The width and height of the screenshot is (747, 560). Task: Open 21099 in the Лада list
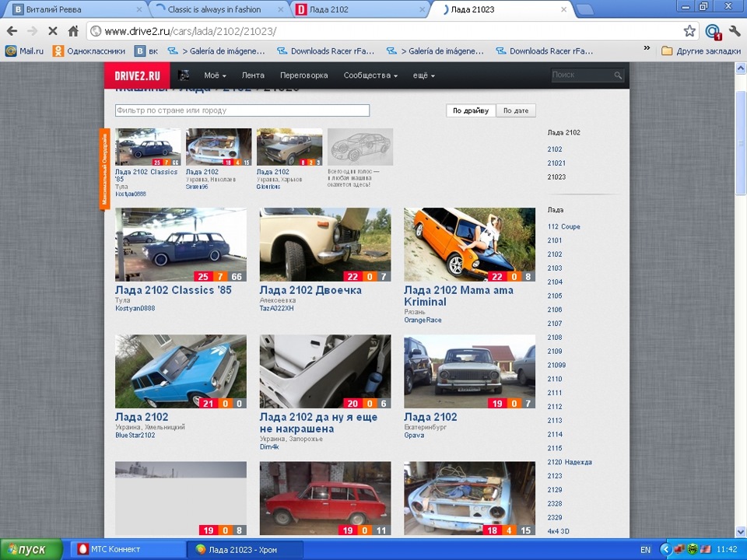pos(556,366)
